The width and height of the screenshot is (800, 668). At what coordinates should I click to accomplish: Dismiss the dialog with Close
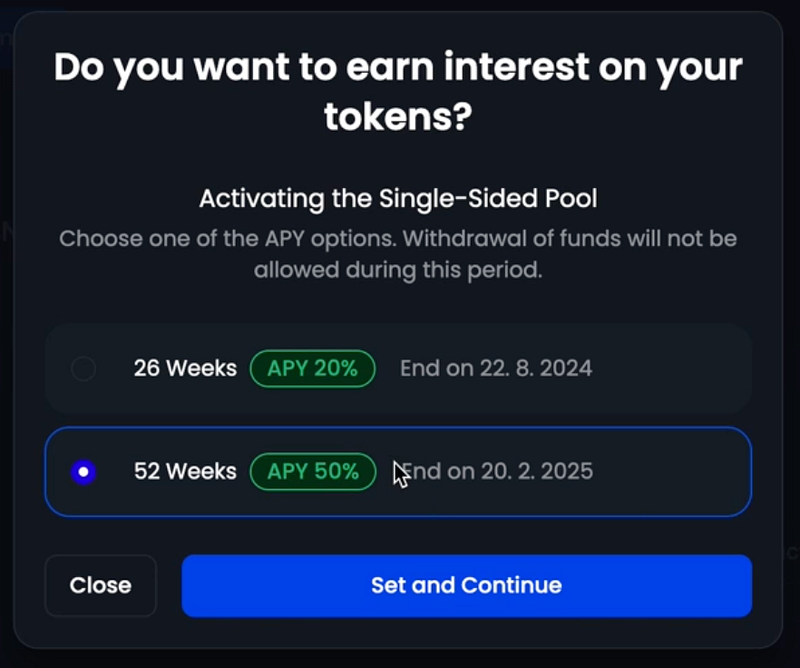[101, 585]
